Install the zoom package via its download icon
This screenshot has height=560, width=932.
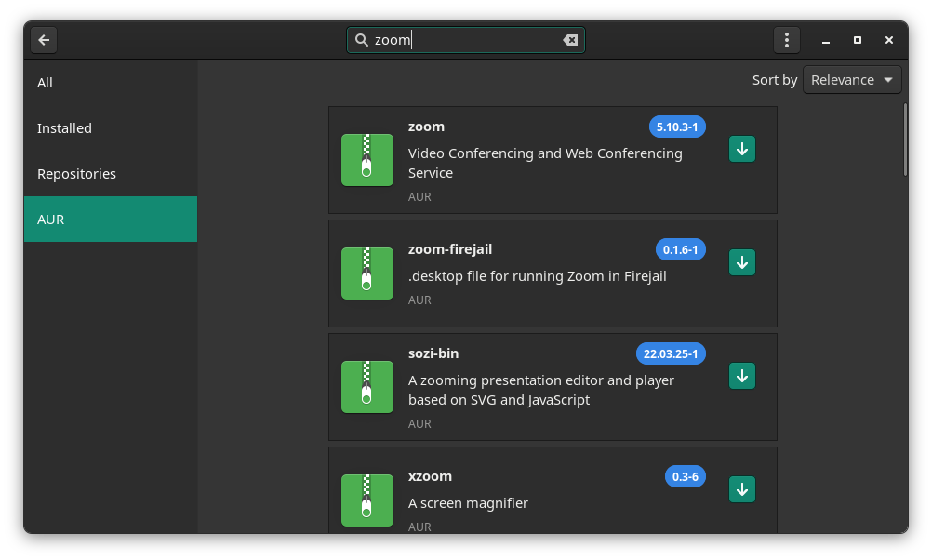coord(741,149)
